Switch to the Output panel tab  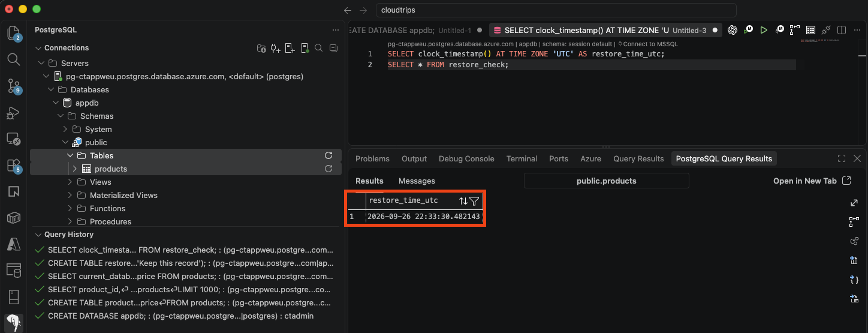[x=414, y=158]
